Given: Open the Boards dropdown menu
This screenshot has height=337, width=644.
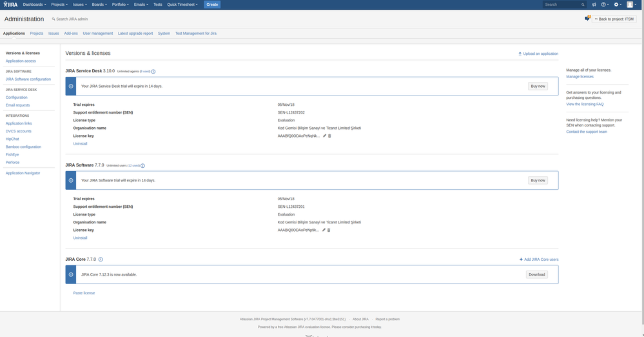Looking at the screenshot, I should point(99,5).
